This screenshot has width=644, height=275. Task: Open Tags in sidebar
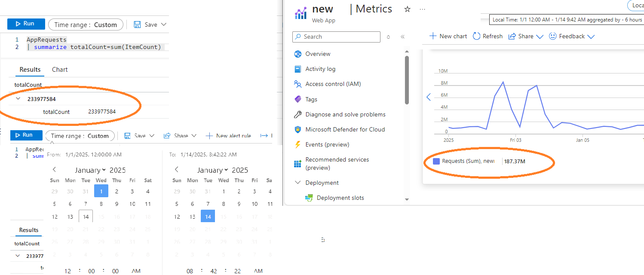(311, 99)
